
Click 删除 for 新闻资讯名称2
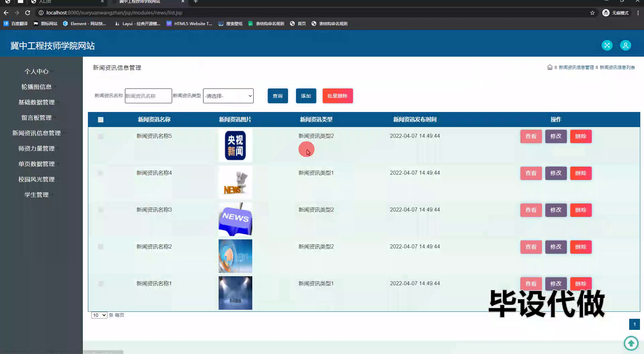pos(581,247)
